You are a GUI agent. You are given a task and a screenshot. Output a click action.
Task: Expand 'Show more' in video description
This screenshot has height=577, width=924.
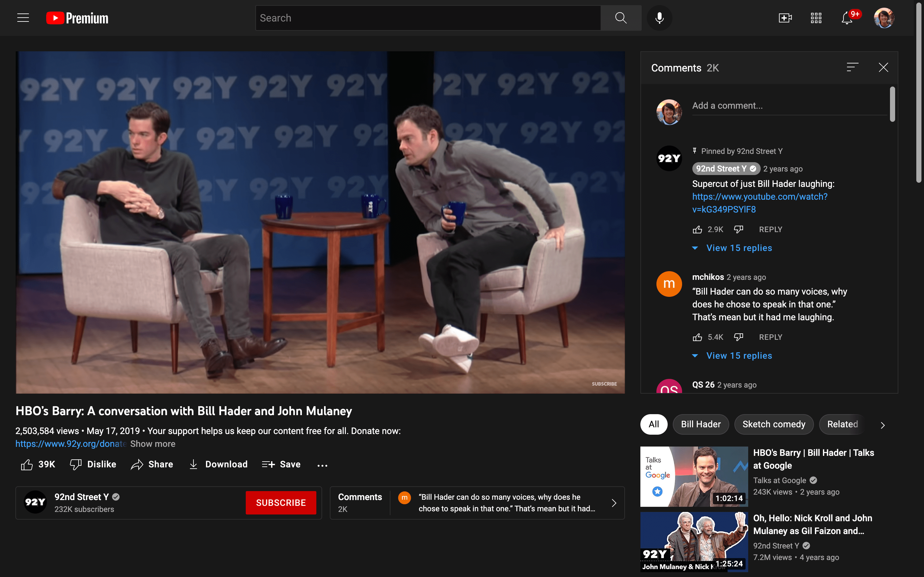(x=152, y=443)
